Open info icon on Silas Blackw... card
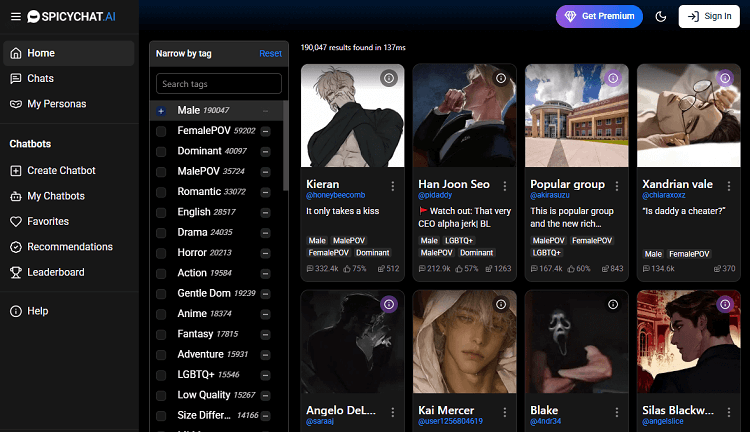 (725, 304)
